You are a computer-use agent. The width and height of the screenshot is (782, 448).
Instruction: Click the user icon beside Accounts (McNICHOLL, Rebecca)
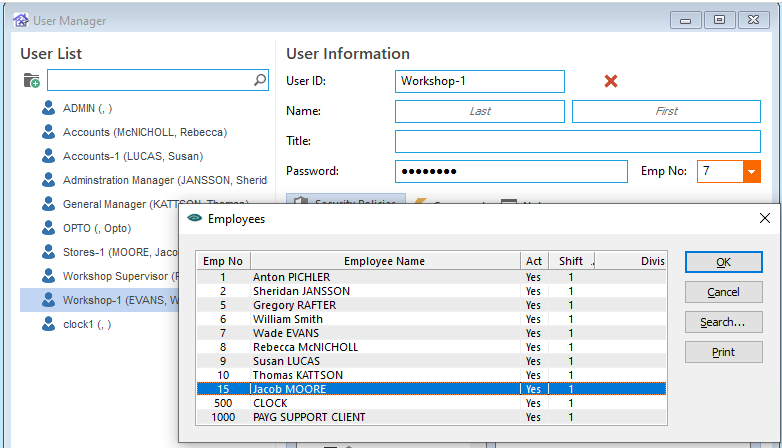pyautogui.click(x=48, y=132)
